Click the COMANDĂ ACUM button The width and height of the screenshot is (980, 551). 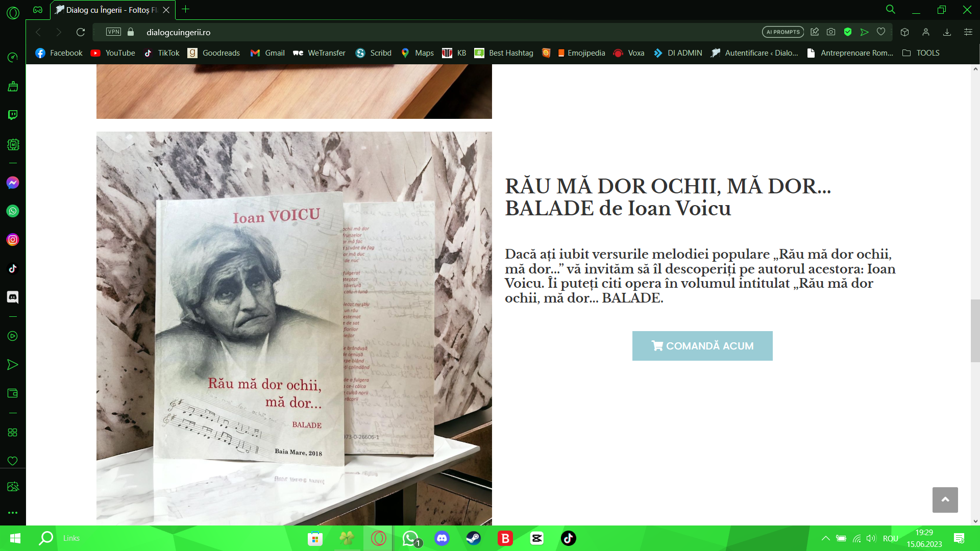(x=702, y=346)
